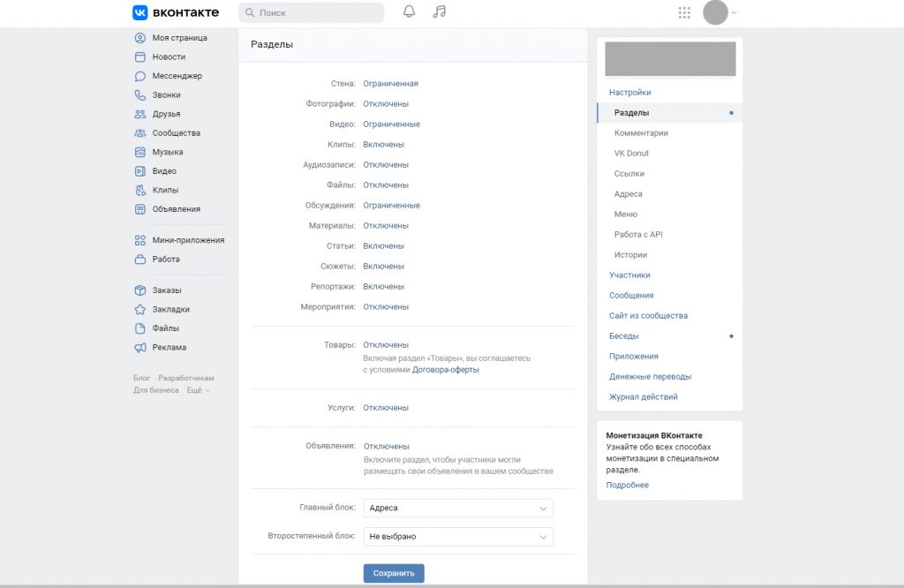Screen dimensions: 904x588
Task: Click the Сообщества sidebar icon
Action: (140, 133)
